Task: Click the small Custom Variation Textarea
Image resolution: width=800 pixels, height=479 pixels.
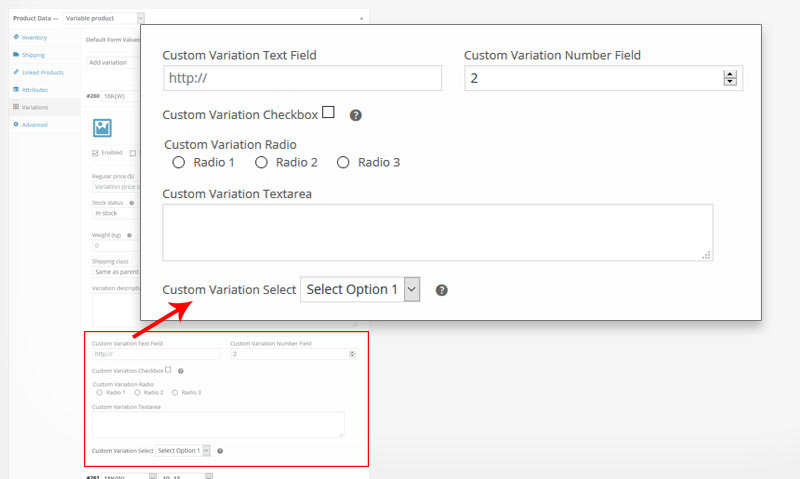Action: coord(218,424)
